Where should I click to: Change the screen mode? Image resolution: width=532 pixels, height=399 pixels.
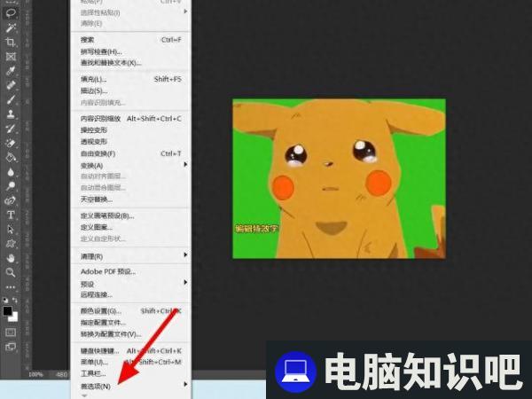click(11, 347)
